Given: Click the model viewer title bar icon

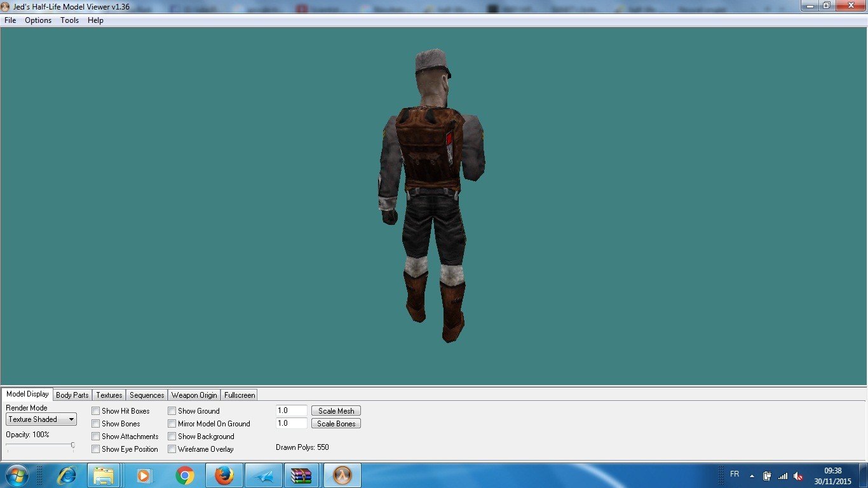Looking at the screenshot, I should (x=6, y=6).
